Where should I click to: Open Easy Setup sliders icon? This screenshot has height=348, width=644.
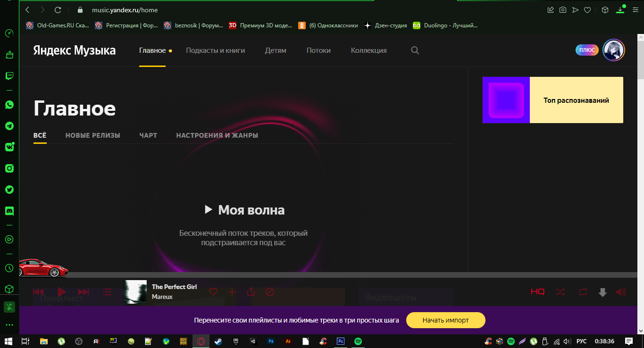[635, 9]
